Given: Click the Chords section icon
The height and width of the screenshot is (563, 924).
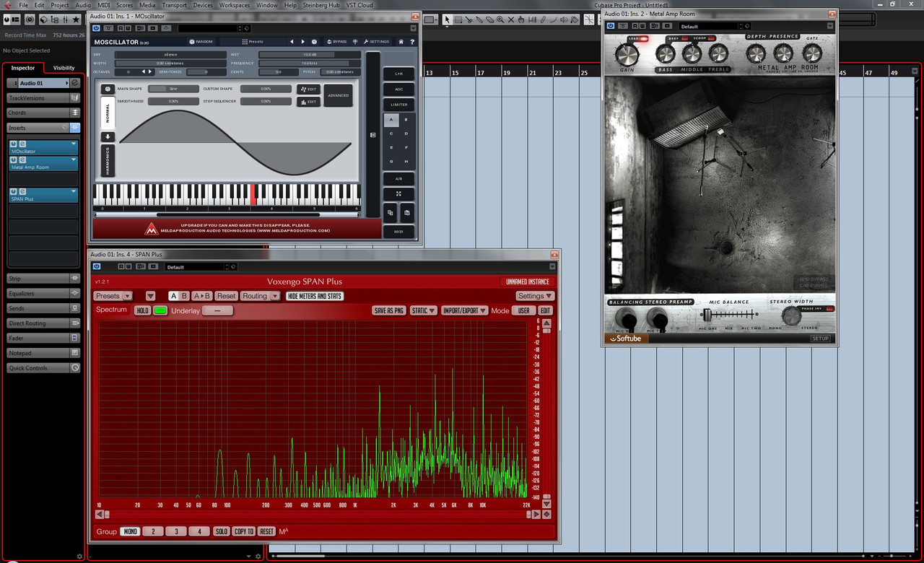Looking at the screenshot, I should point(74,113).
